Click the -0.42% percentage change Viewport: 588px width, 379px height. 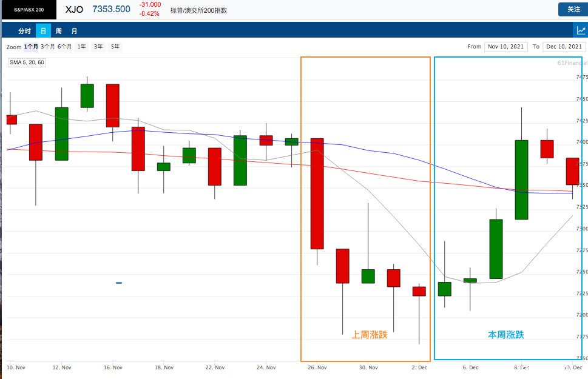point(149,13)
